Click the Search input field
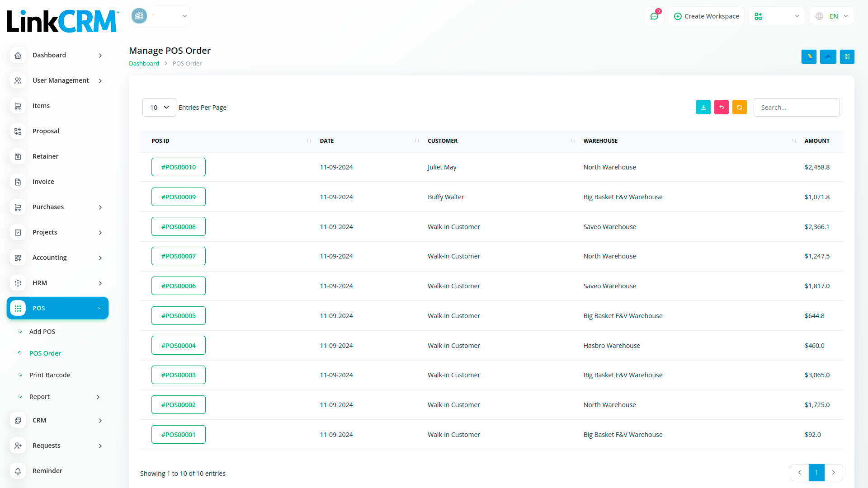Image resolution: width=868 pixels, height=488 pixels. [x=796, y=108]
